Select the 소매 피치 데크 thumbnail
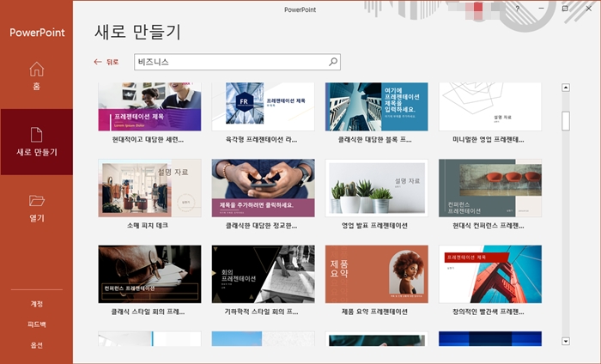The width and height of the screenshot is (601, 364). coord(149,188)
